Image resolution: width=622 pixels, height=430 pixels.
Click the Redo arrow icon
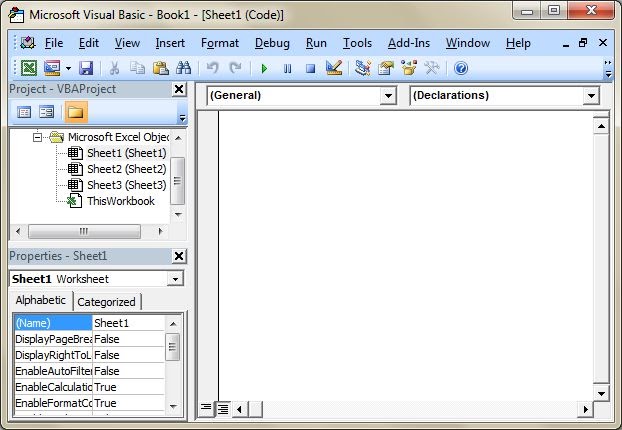coord(235,68)
